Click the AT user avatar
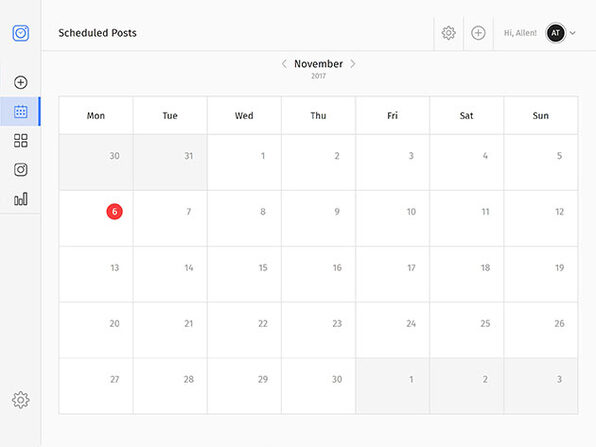This screenshot has width=596, height=447. click(x=556, y=33)
